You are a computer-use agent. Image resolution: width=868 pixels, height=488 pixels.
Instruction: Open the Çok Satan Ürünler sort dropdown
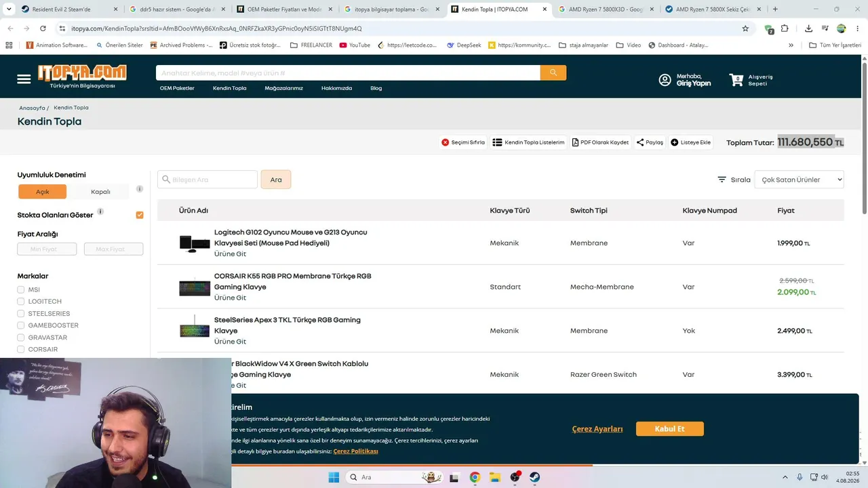click(799, 180)
